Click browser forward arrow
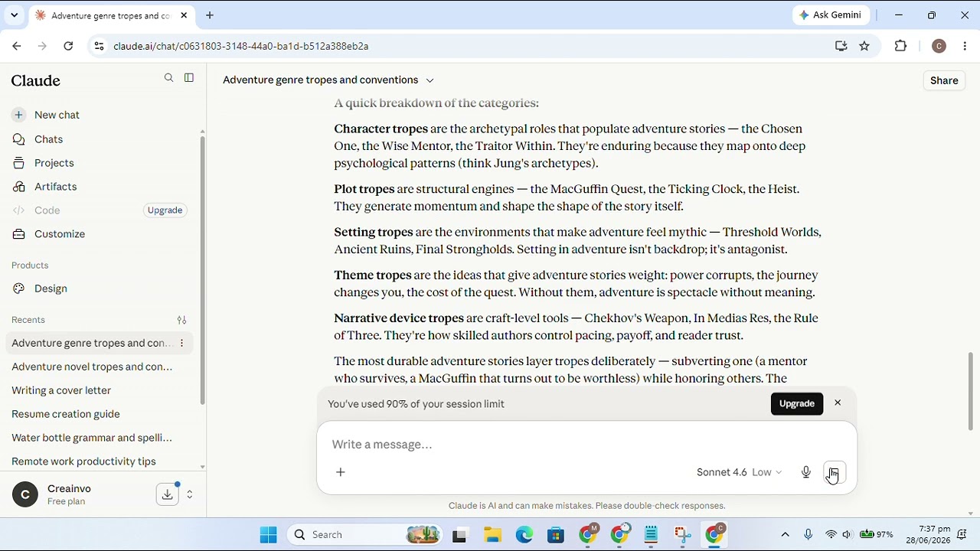 [x=42, y=46]
